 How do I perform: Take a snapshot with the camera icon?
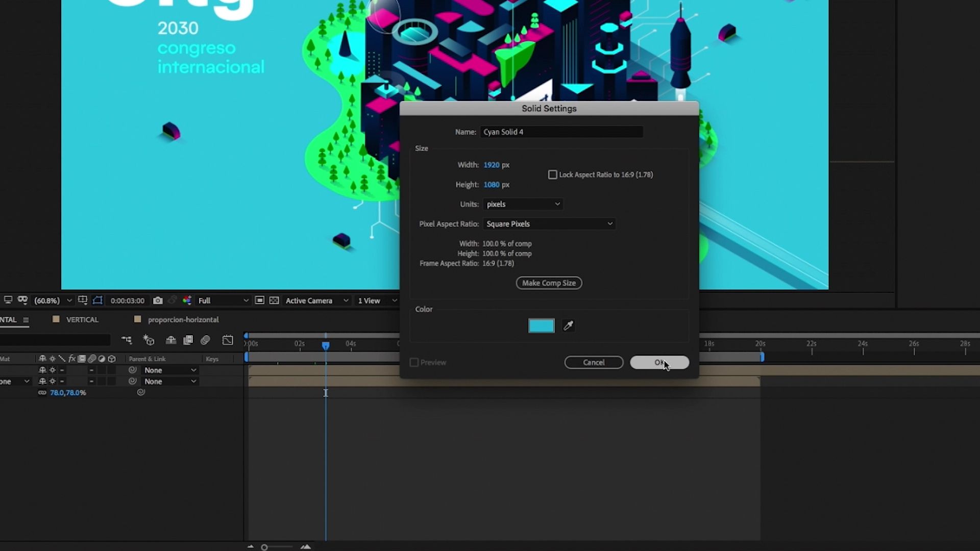pos(158,300)
